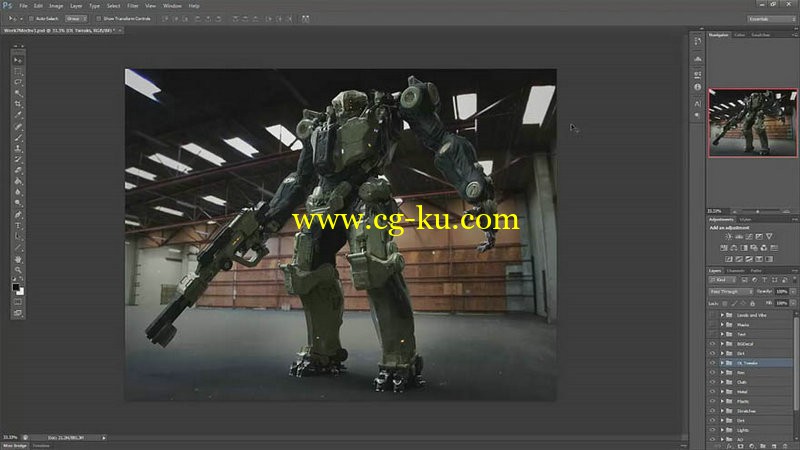Viewport: 800px width, 450px height.
Task: Expand the Masks layer group
Action: click(x=722, y=324)
